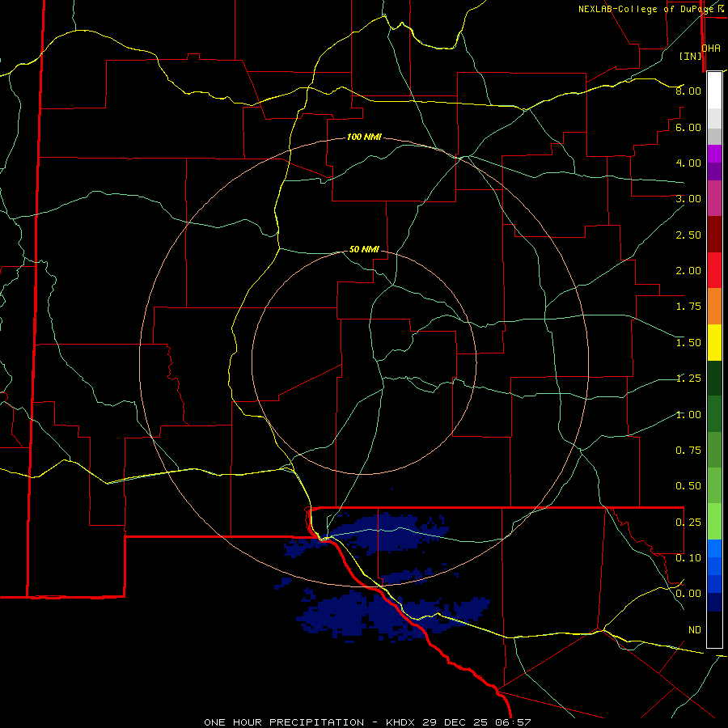Pick the black ND legend swatch

click(x=714, y=629)
